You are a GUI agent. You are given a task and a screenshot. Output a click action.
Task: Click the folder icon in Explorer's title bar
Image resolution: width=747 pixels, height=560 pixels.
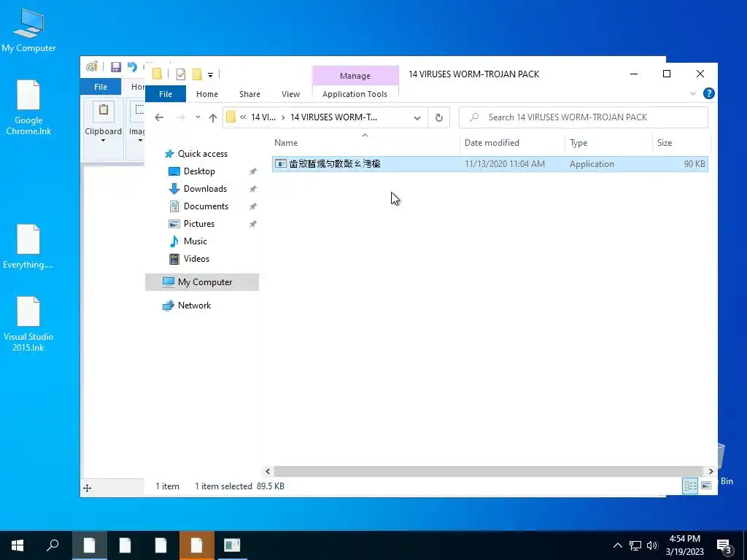pos(157,74)
